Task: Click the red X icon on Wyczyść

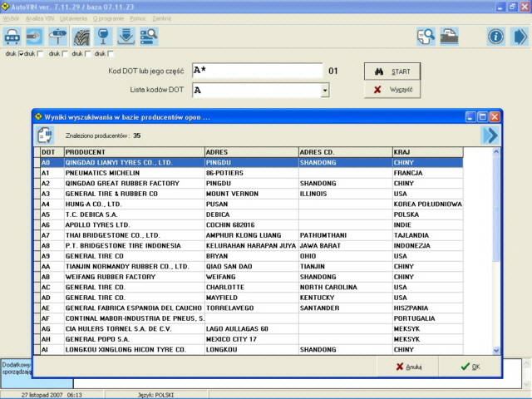Action: [x=377, y=90]
